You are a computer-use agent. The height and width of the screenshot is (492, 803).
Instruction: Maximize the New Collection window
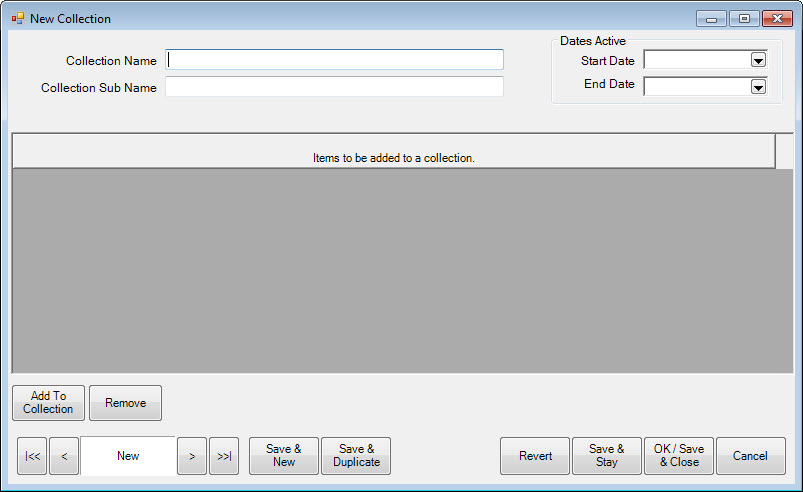coord(744,18)
